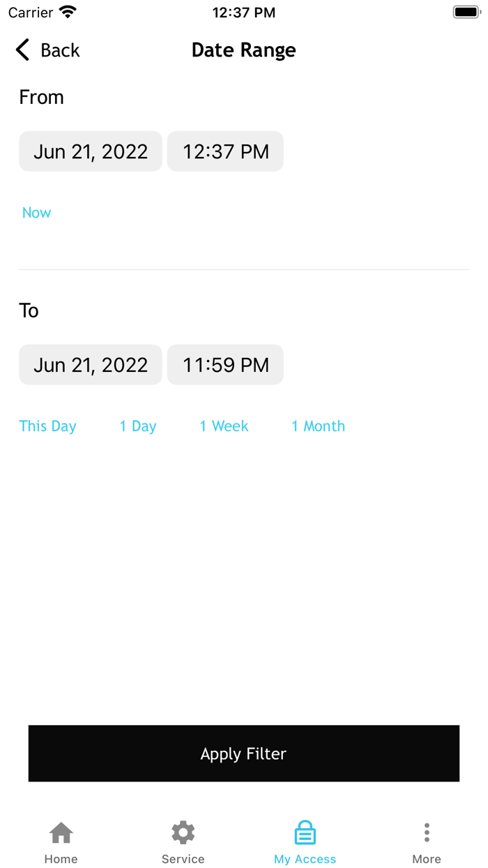This screenshot has height=868, width=488.
Task: Tap the back chevron arrow
Action: (21, 50)
